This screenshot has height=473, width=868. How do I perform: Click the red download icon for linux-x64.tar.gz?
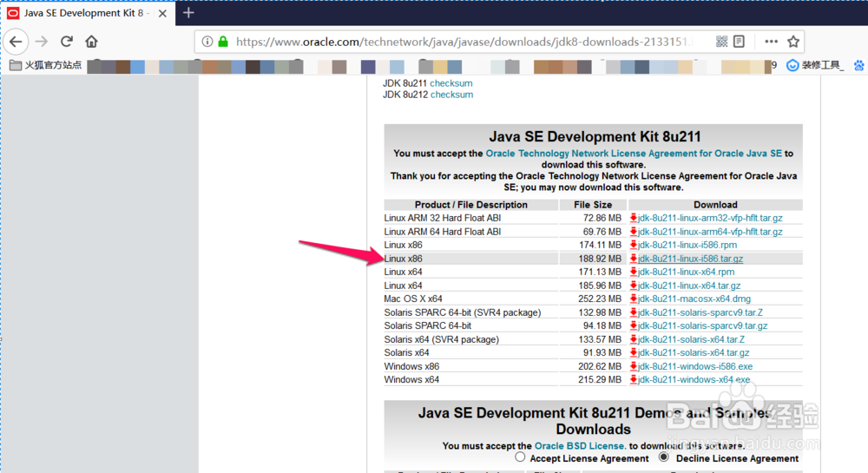[x=634, y=286]
